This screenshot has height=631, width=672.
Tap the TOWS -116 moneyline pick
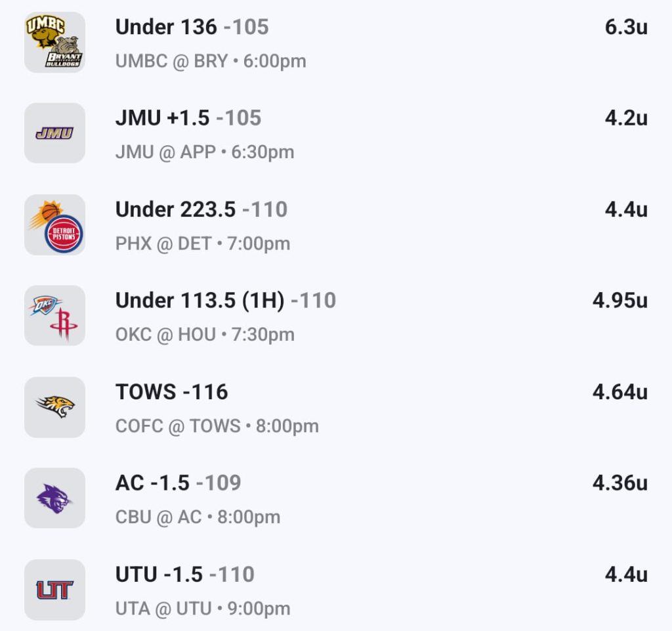tap(171, 392)
